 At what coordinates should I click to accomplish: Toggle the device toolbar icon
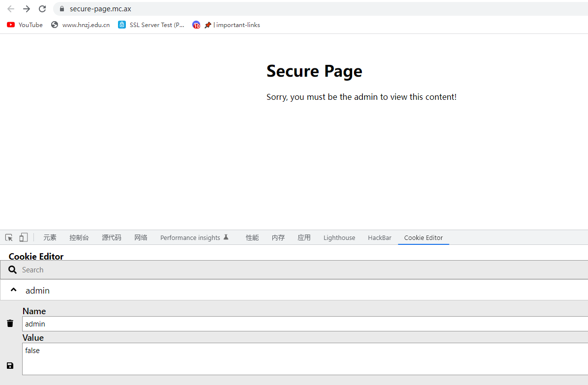coord(23,237)
